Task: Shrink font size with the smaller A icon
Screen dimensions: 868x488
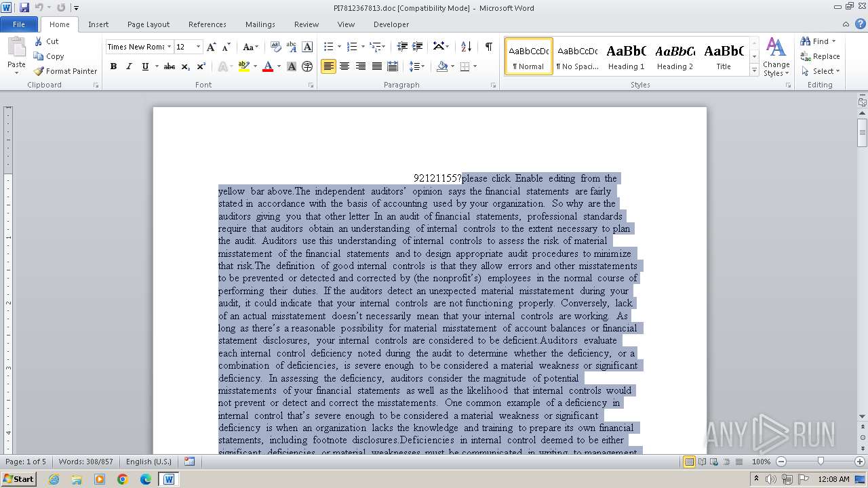Action: 226,47
